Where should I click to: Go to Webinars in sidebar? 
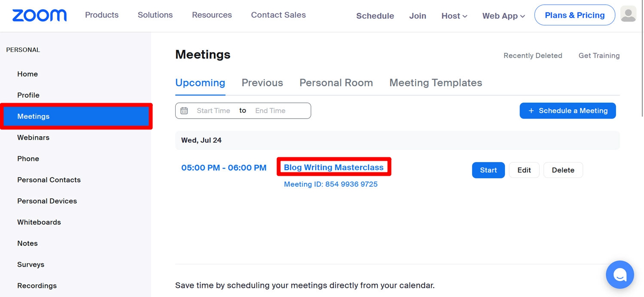pos(33,138)
